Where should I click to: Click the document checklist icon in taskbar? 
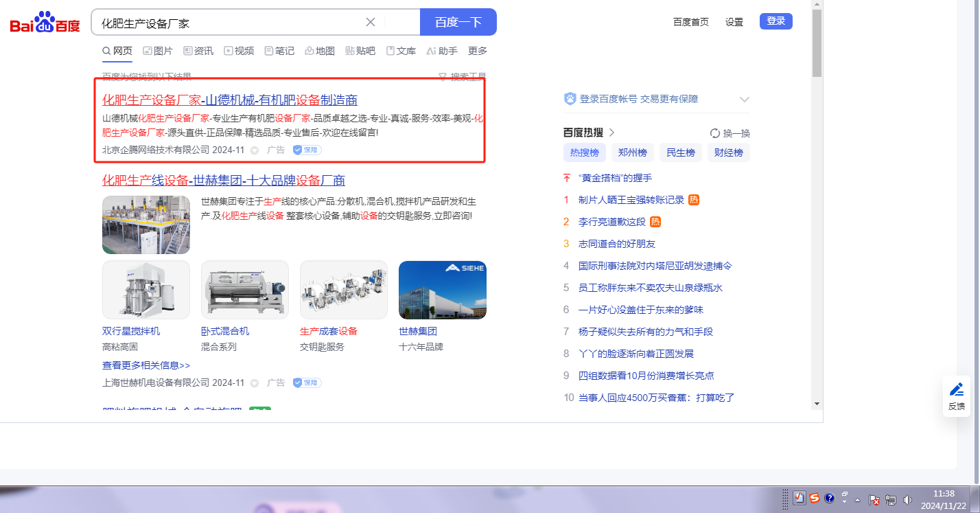click(x=800, y=498)
